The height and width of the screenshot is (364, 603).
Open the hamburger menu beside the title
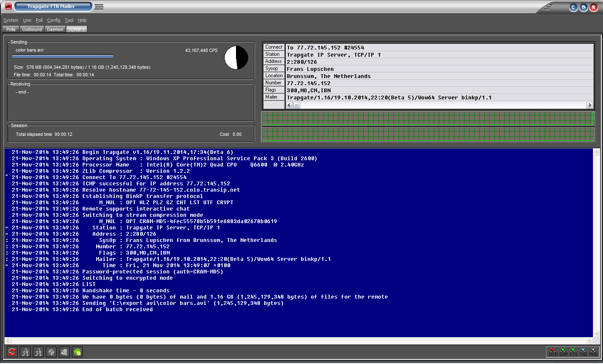tap(99, 7)
